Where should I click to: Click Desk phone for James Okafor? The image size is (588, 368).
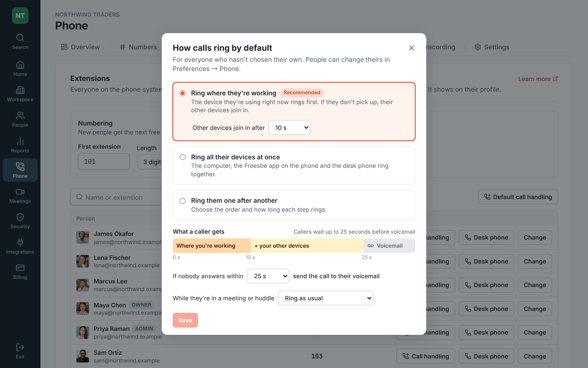[487, 237]
